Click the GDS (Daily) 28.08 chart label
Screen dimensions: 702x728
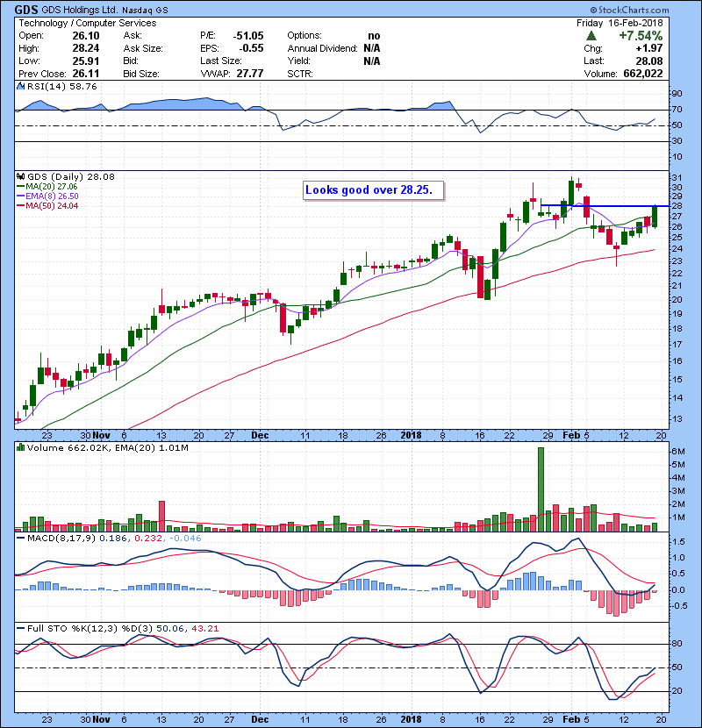click(71, 176)
